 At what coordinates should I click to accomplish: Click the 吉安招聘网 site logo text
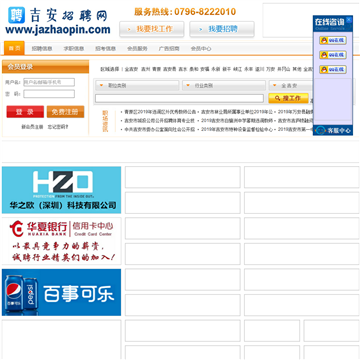[x=69, y=15]
